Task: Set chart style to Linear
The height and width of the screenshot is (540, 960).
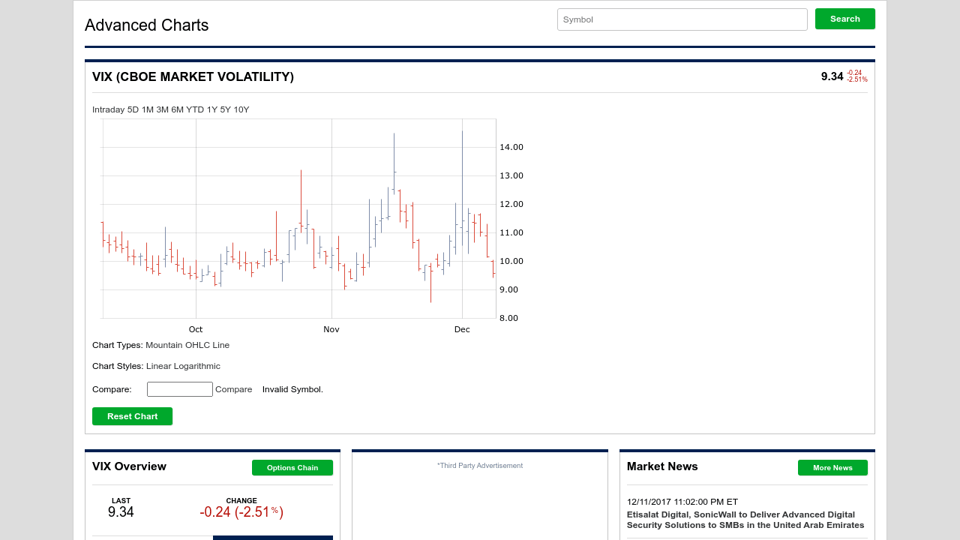Action: point(160,366)
